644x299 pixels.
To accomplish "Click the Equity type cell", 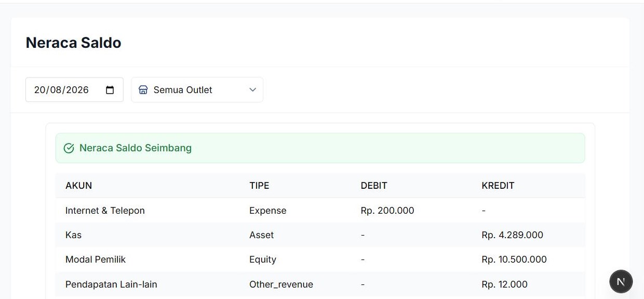I will [263, 259].
